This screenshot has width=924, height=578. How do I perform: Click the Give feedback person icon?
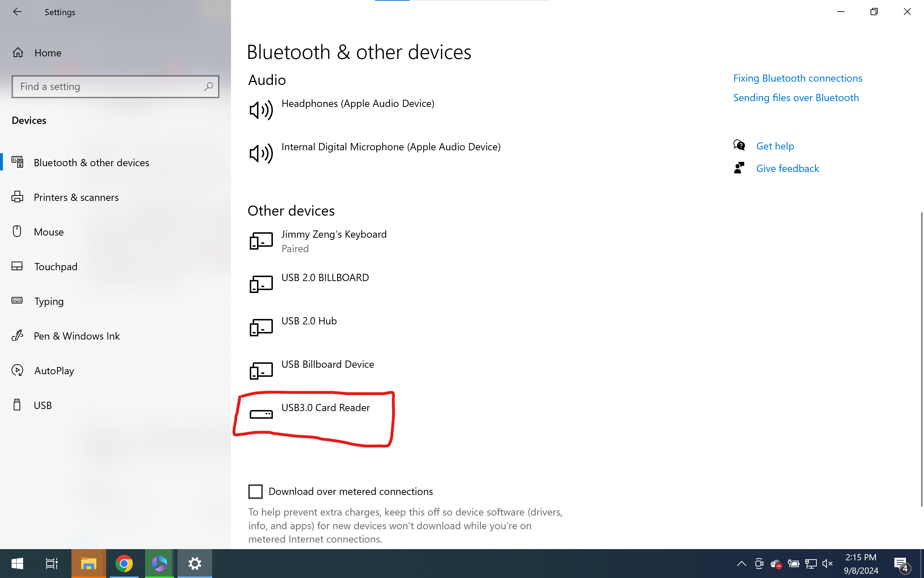(x=739, y=168)
